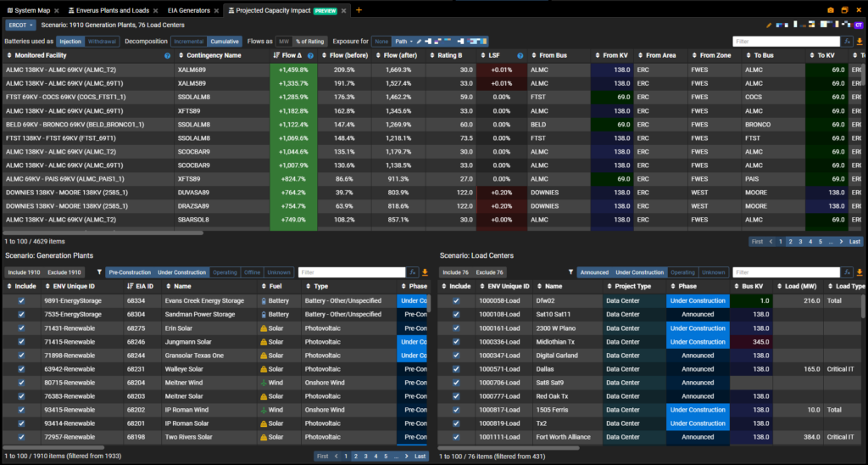Click the help icon next to LSF column

pyautogui.click(x=520, y=55)
